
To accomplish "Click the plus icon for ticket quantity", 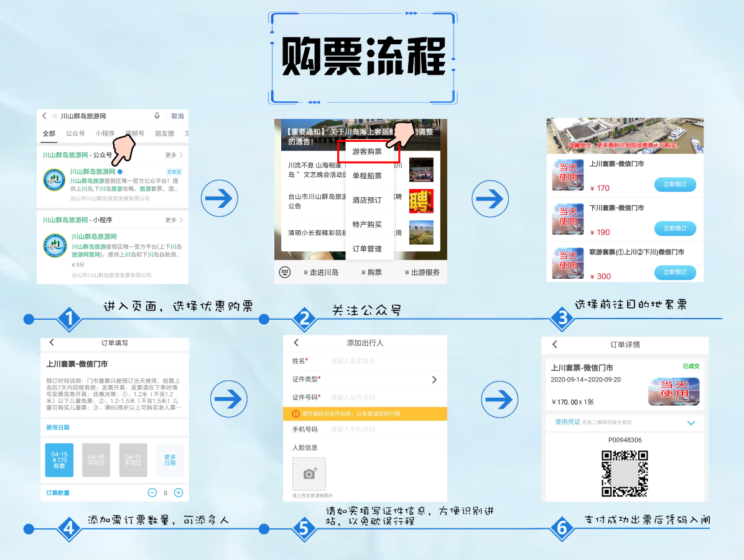I will click(x=179, y=493).
